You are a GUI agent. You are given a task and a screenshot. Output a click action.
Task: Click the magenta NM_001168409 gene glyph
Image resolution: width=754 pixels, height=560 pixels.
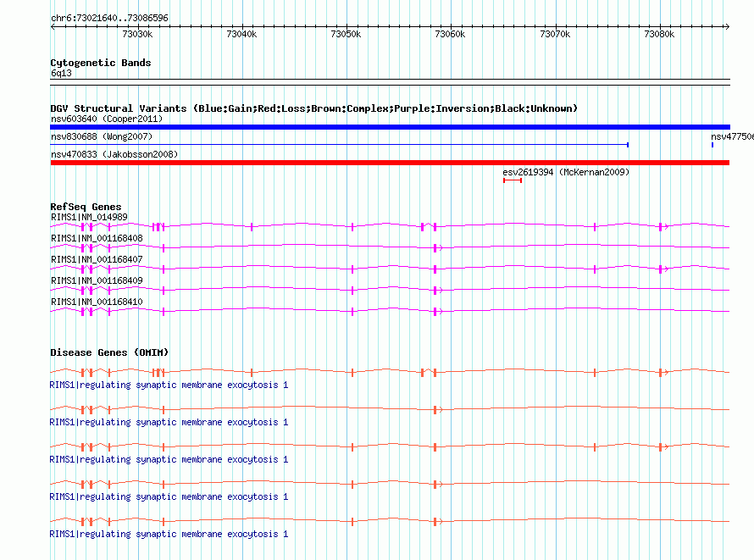tap(390, 290)
